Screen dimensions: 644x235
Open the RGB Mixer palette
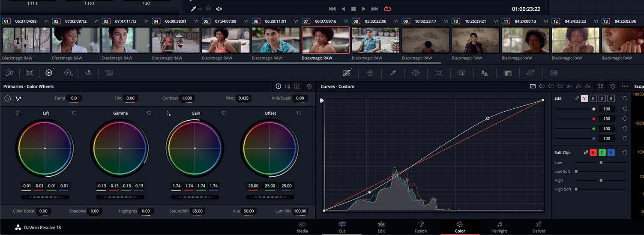tap(89, 73)
